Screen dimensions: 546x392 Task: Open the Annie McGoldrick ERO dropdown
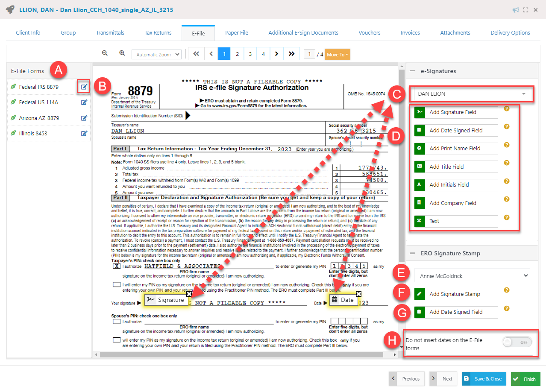[472, 275]
